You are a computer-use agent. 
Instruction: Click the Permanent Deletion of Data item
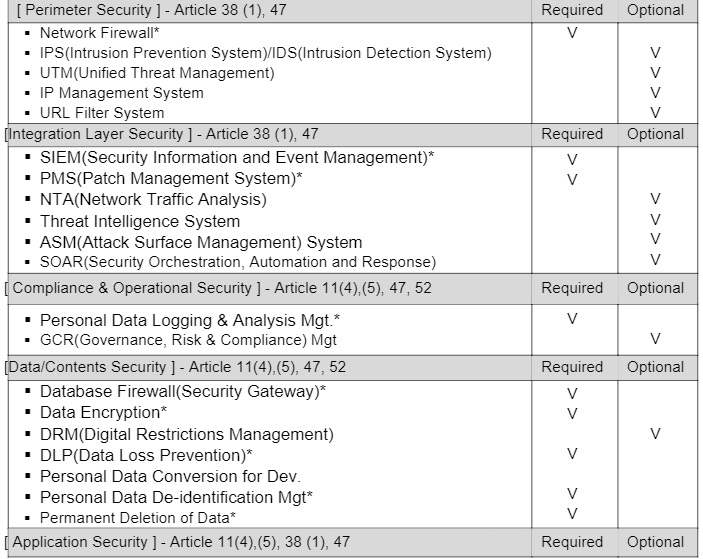tap(138, 518)
